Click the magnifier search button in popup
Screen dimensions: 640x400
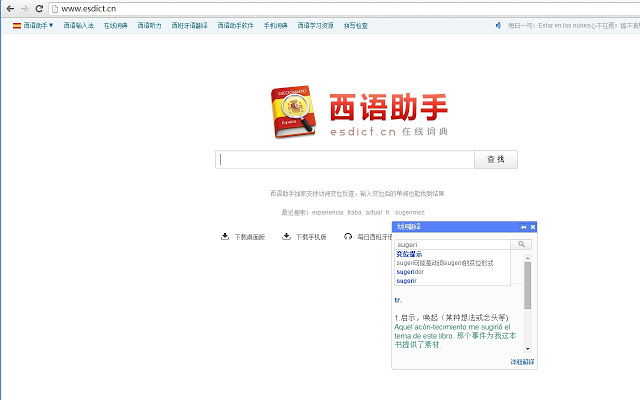[521, 244]
